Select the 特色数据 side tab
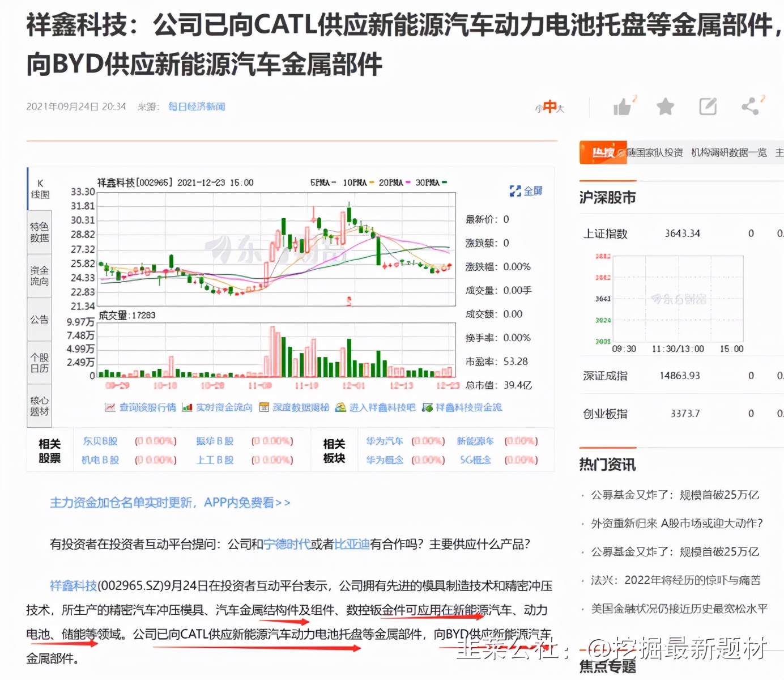784x680 pixels. (x=40, y=232)
